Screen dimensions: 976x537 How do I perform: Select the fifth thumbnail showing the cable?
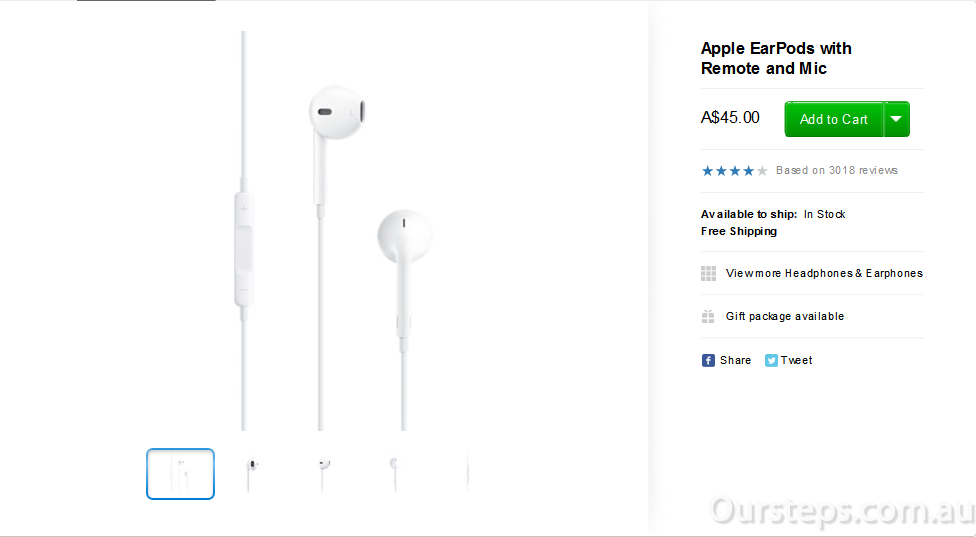(467, 474)
